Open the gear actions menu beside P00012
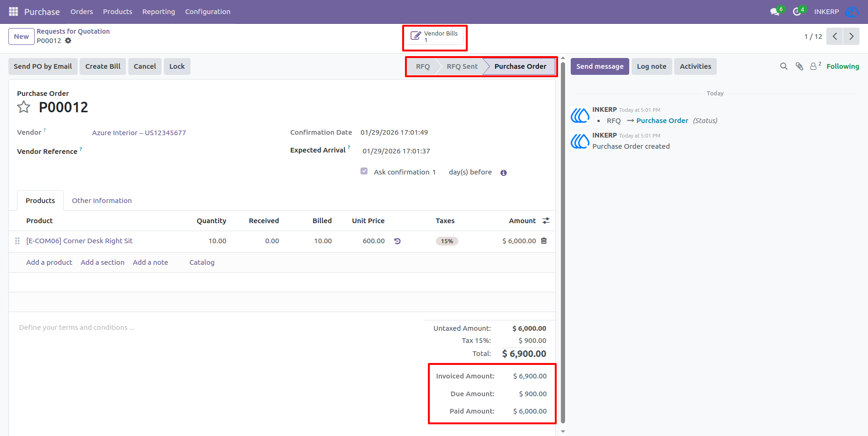The width and height of the screenshot is (868, 436). 68,41
